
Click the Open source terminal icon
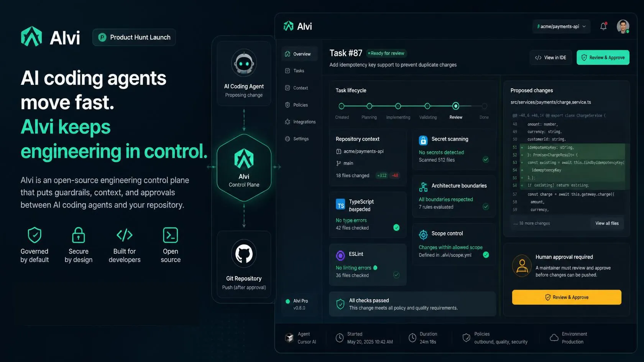(x=171, y=235)
